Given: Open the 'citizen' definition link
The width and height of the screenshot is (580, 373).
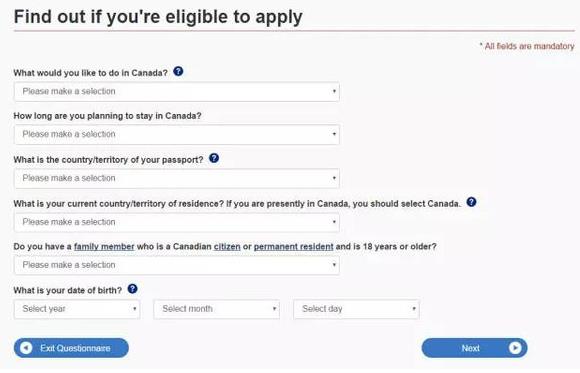Looking at the screenshot, I should click(x=227, y=246).
